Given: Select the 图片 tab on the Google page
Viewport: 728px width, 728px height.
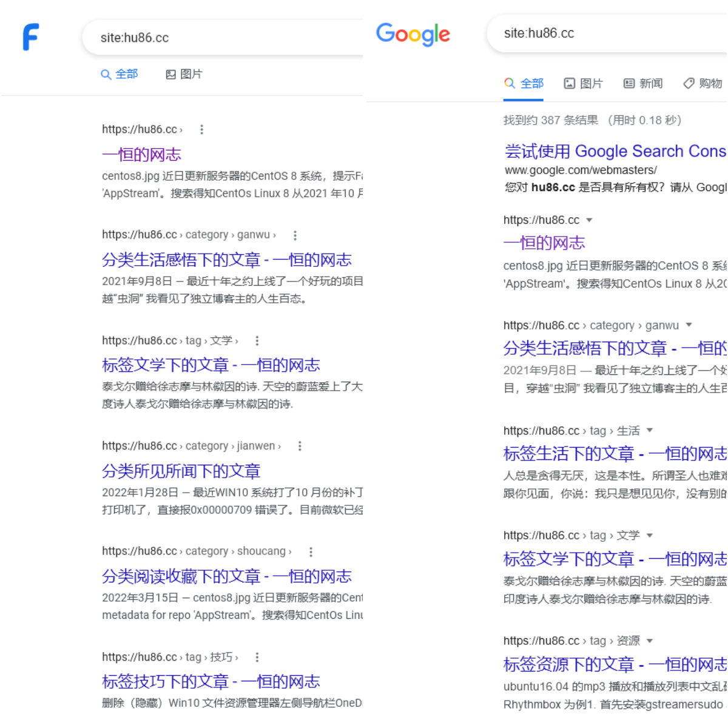Looking at the screenshot, I should point(583,84).
